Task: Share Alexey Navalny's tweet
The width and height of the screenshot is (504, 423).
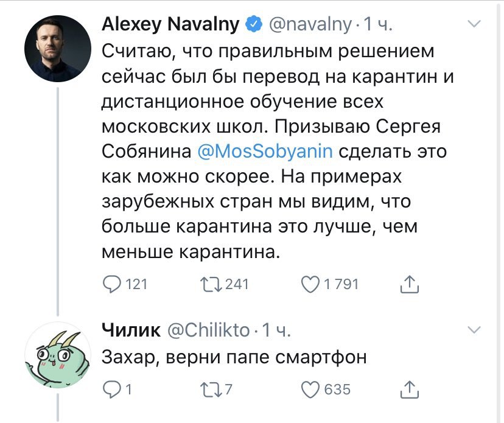Action: tap(410, 284)
